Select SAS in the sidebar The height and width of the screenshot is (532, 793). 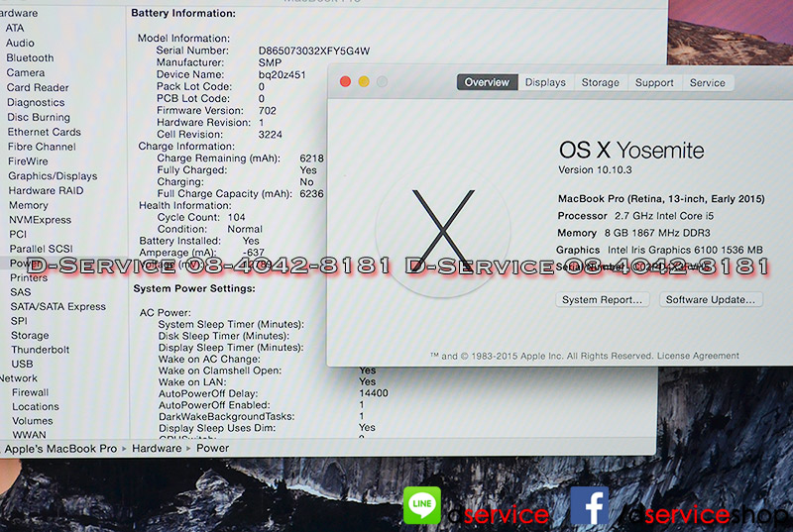click(x=21, y=292)
